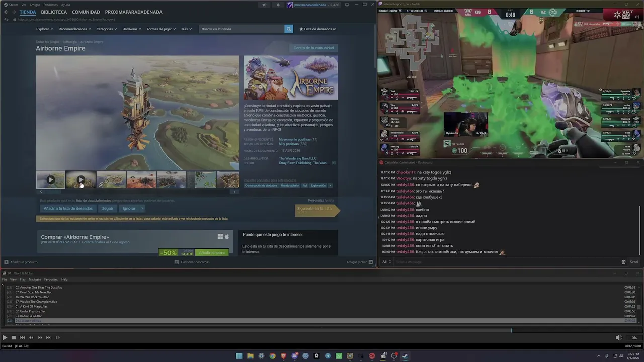Screen dimensions: 644x362
Task: Click the Steam icon in the taskbar
Action: point(405,356)
